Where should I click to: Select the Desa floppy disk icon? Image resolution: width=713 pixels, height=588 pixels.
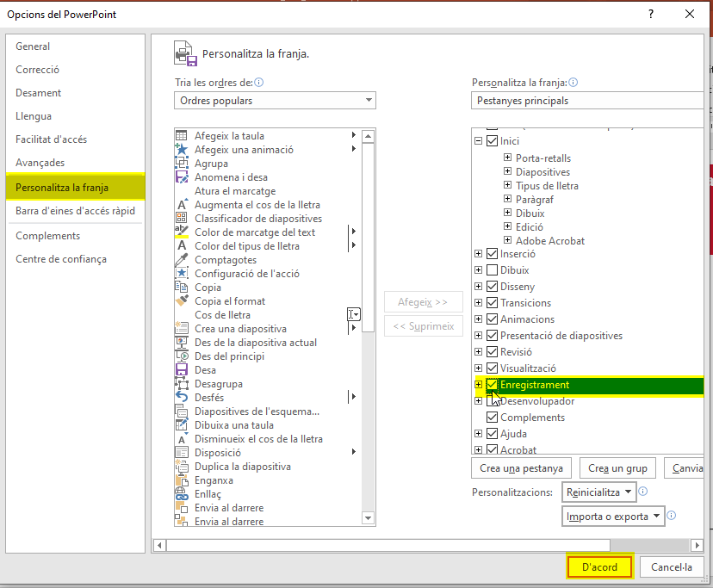pos(182,369)
